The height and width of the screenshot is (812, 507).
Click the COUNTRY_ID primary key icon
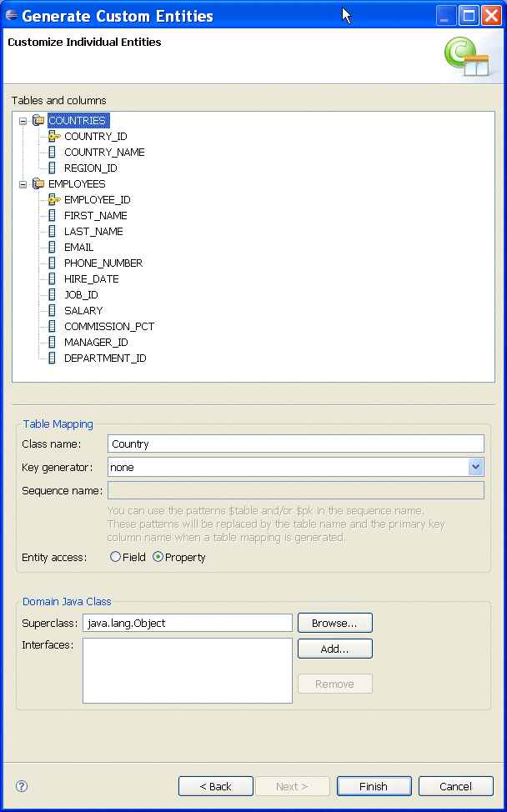[54, 137]
